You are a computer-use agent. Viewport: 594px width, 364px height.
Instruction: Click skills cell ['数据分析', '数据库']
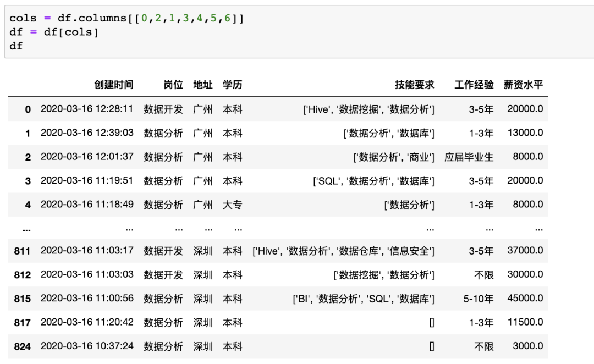point(389,133)
